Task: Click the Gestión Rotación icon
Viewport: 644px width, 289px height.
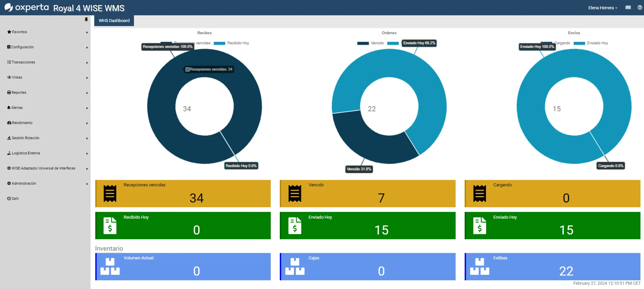Action: point(9,138)
